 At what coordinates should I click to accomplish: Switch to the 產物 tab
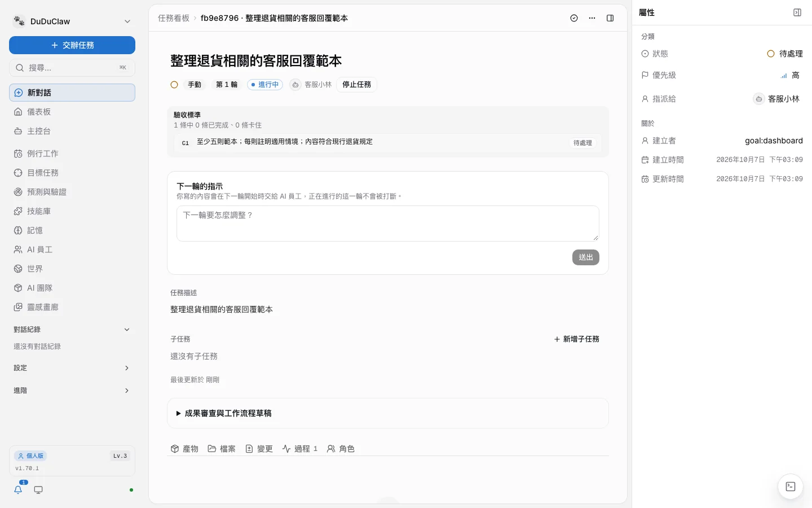184,449
